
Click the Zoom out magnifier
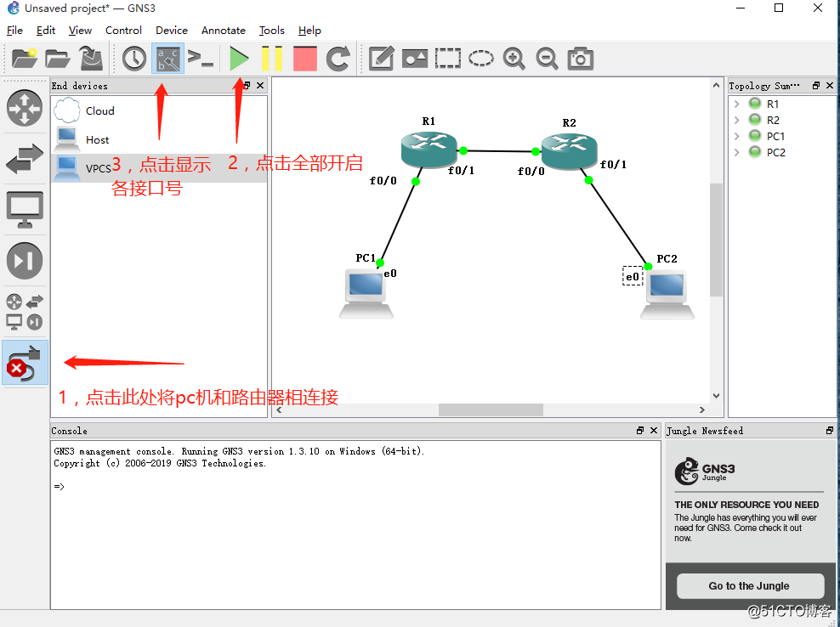[x=547, y=59]
